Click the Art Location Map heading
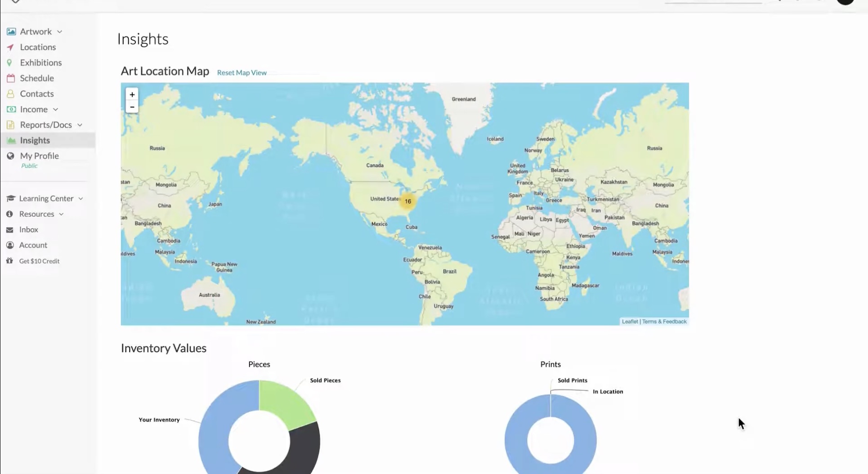 click(x=165, y=71)
